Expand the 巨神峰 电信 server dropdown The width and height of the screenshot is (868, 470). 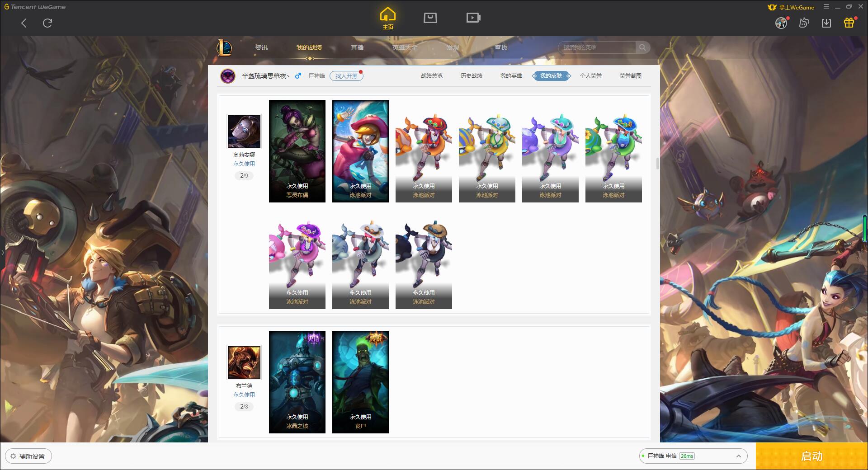tap(693, 456)
